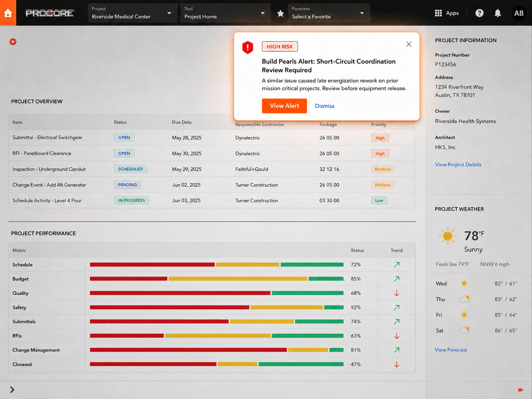Screen dimensions: 532x399
Task: Click OPEN status badge for Electrical Switchgear
Action: tap(124, 137)
